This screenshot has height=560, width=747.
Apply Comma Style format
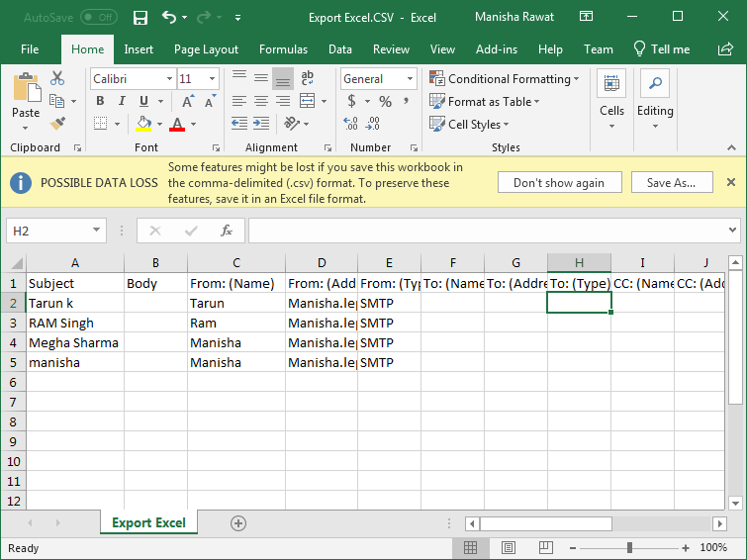[407, 101]
